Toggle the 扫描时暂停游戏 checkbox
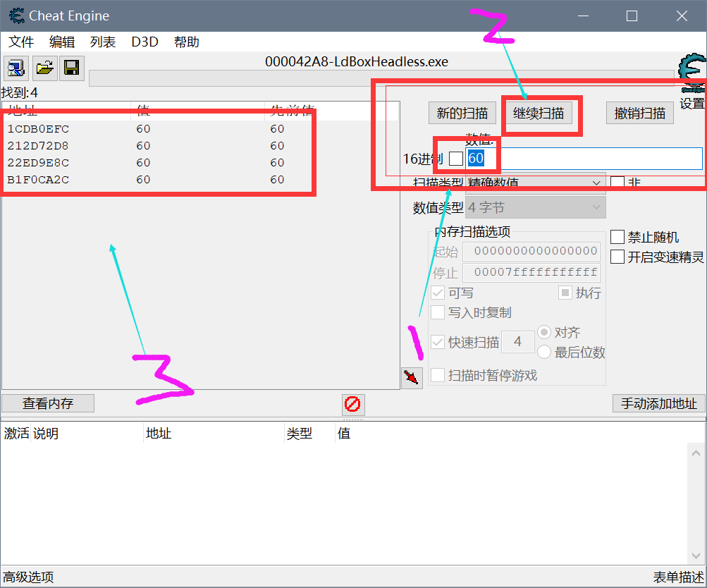Screen dimensions: 707x588 [x=438, y=375]
